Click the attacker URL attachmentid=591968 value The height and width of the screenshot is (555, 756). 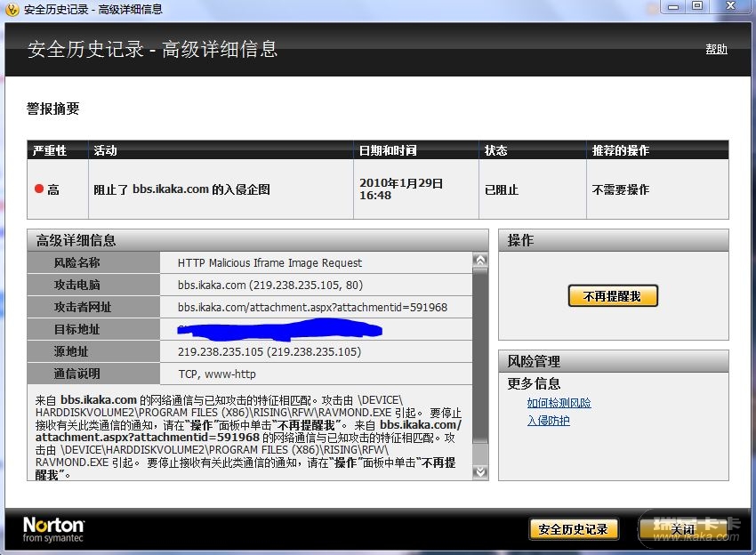coord(312,307)
